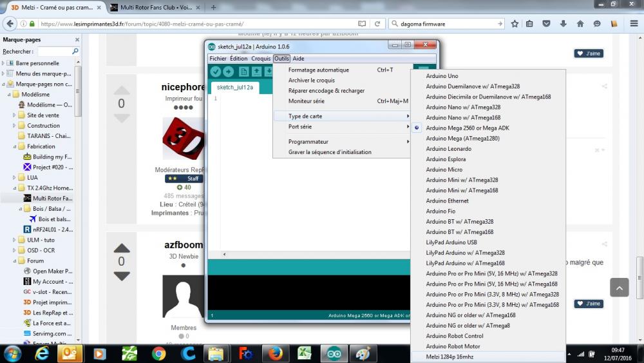Open Firefox from the taskbar
The height and width of the screenshot is (363, 644).
(276, 353)
